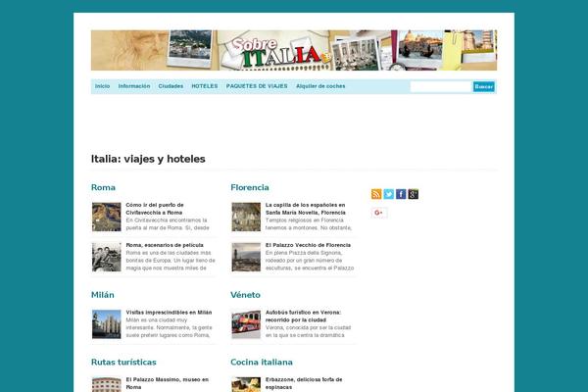588x392 pixels.
Task: Click the Santa Maria Novella article thumbnail
Action: pos(246,217)
